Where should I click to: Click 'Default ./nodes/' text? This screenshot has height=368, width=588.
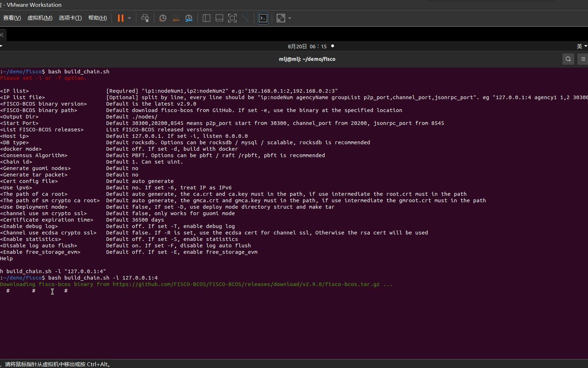click(132, 117)
